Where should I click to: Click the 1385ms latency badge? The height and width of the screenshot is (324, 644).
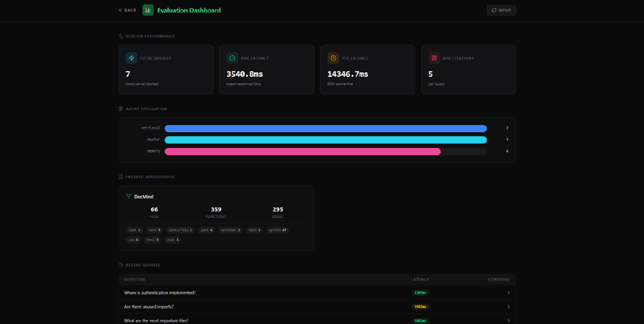click(420, 293)
